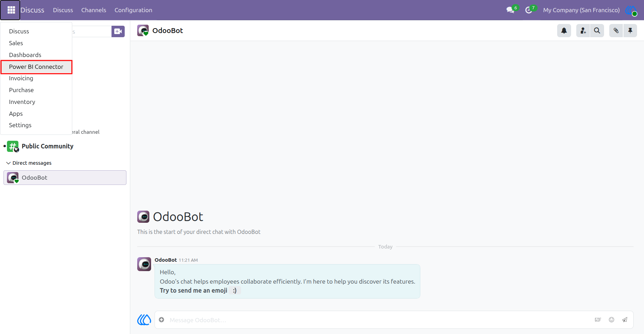Select the OdooBot direct message conversation
Screen dimensions: 644x334
(65, 178)
